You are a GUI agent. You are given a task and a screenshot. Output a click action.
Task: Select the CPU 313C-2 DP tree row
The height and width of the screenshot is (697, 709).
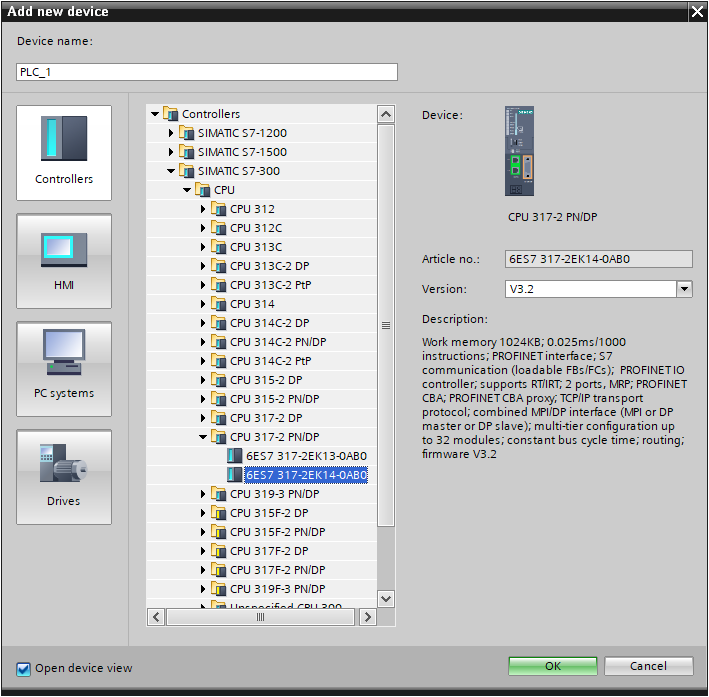point(261,266)
